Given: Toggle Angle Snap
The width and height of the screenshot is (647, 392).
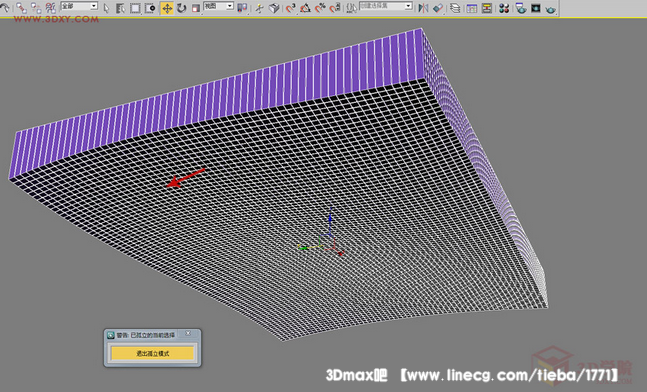Looking at the screenshot, I should pos(305,8).
